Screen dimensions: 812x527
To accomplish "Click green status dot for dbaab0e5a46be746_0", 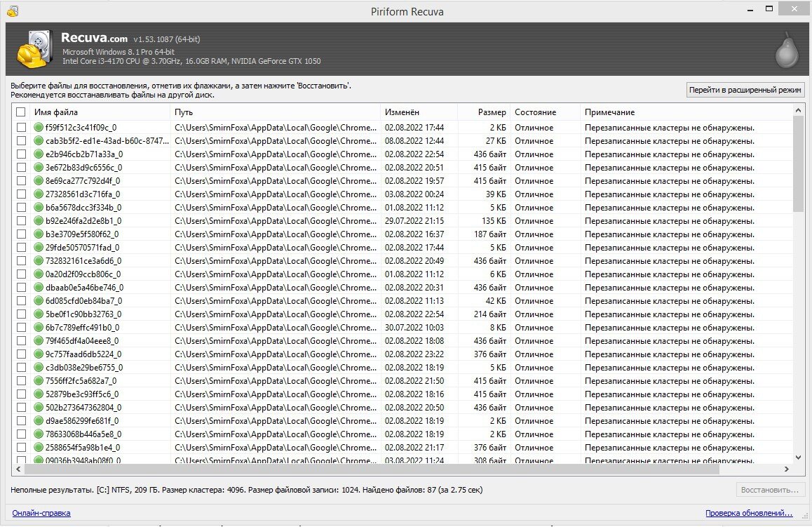I will pos(39,287).
